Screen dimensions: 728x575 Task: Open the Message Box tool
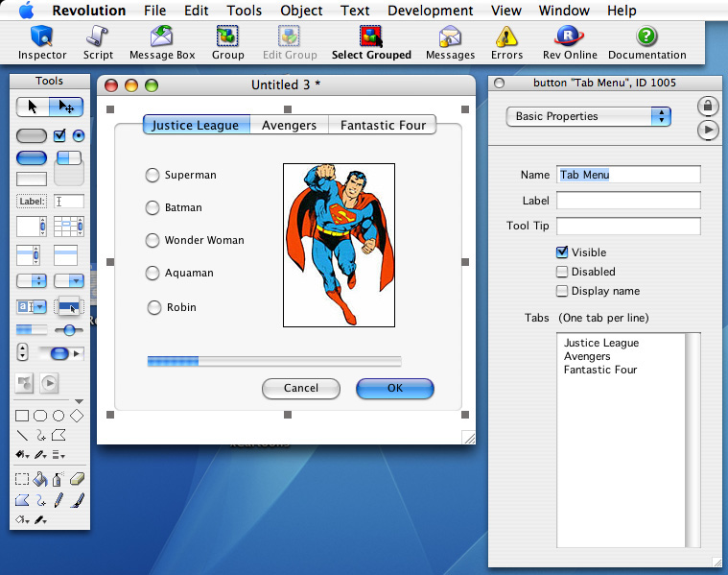162,43
